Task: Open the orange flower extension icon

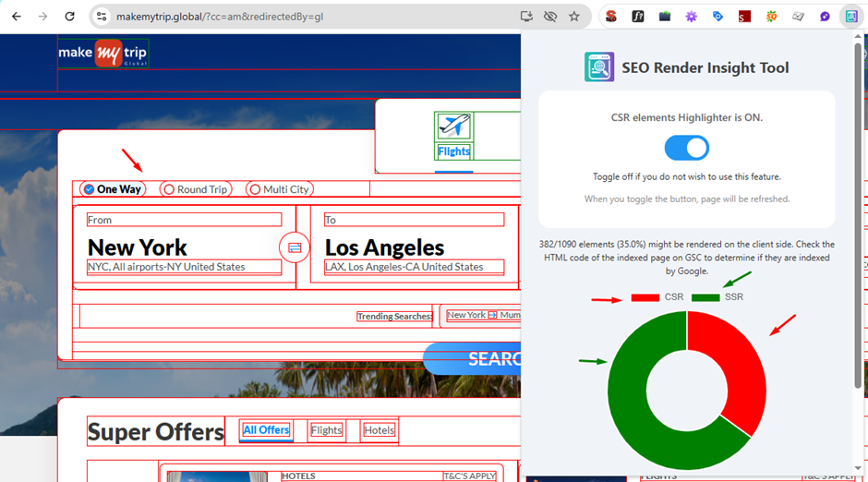Action: [x=771, y=17]
